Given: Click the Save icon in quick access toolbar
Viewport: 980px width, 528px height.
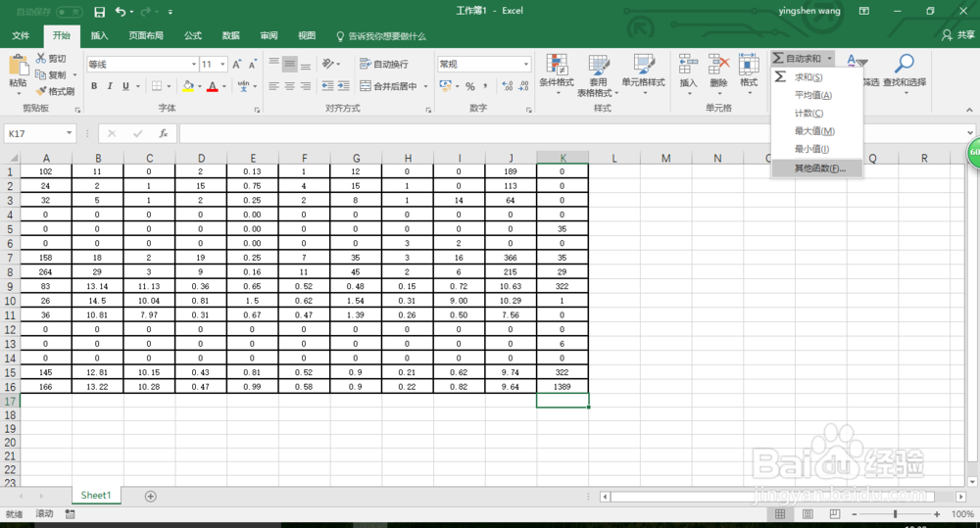Looking at the screenshot, I should click(x=99, y=12).
